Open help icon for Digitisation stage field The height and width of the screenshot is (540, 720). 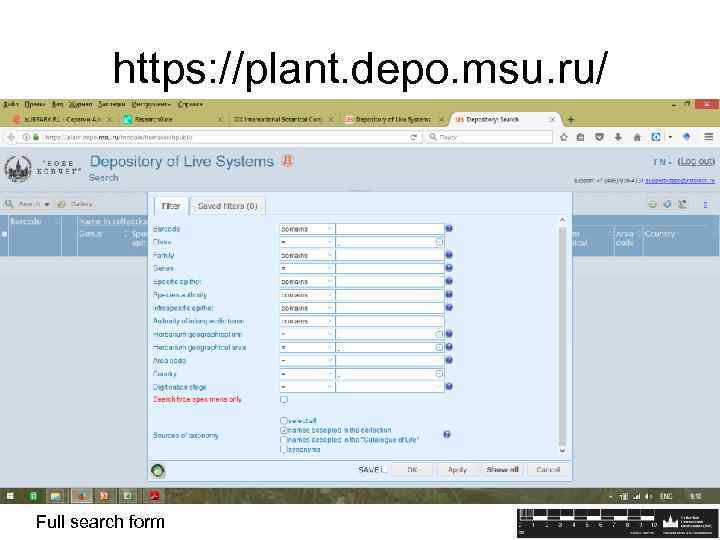tap(449, 387)
